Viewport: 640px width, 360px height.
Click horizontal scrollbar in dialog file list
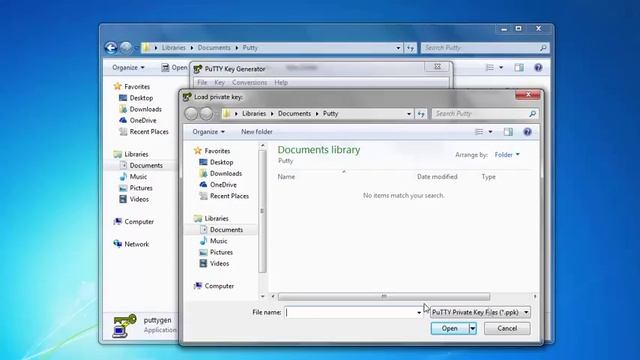point(384,297)
